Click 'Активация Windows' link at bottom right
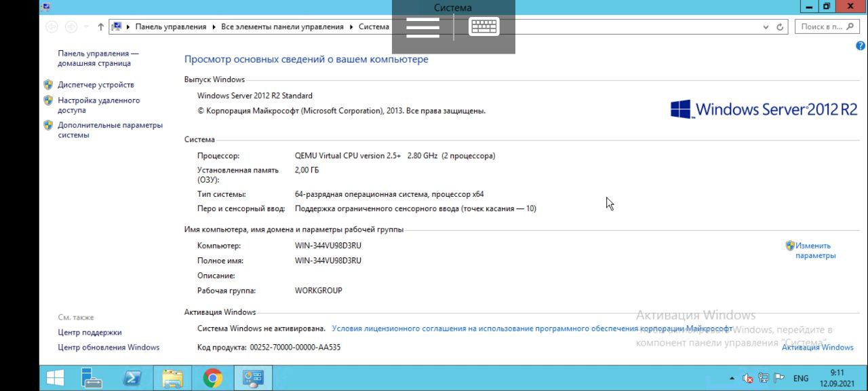The height and width of the screenshot is (391, 868). click(x=818, y=348)
